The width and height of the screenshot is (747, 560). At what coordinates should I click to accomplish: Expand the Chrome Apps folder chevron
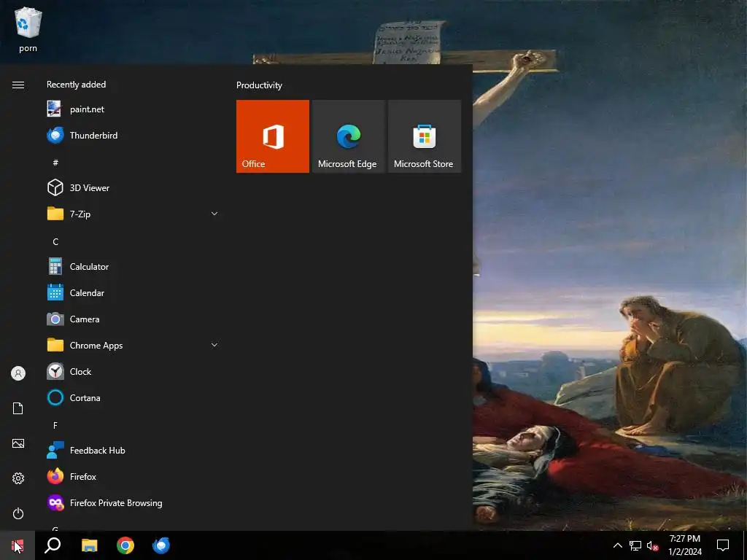(x=214, y=345)
